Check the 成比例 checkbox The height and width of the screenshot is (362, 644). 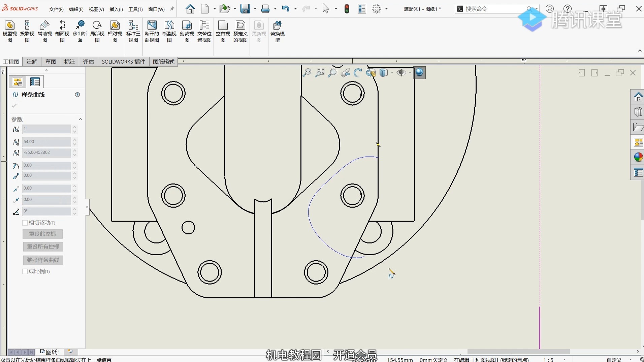point(25,271)
